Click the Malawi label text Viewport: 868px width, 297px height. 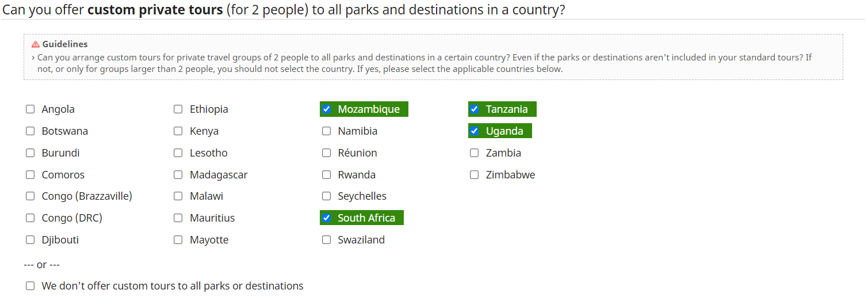click(207, 196)
